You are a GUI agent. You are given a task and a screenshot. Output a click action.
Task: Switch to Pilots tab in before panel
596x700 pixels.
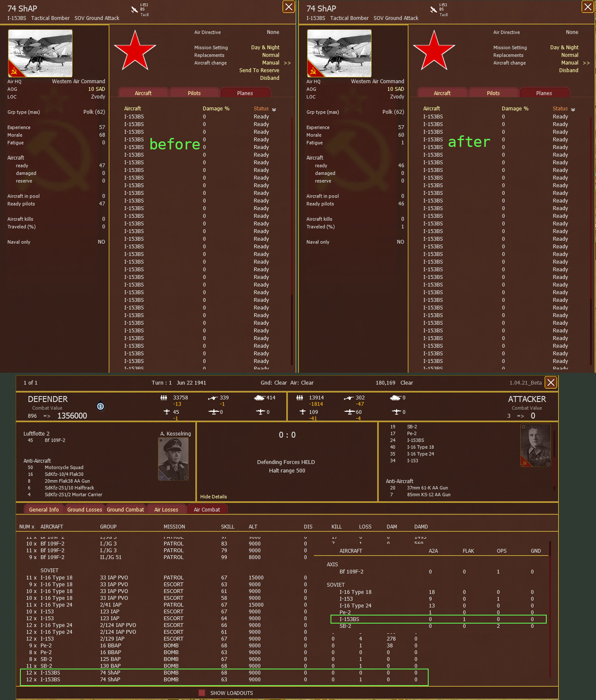[x=194, y=93]
